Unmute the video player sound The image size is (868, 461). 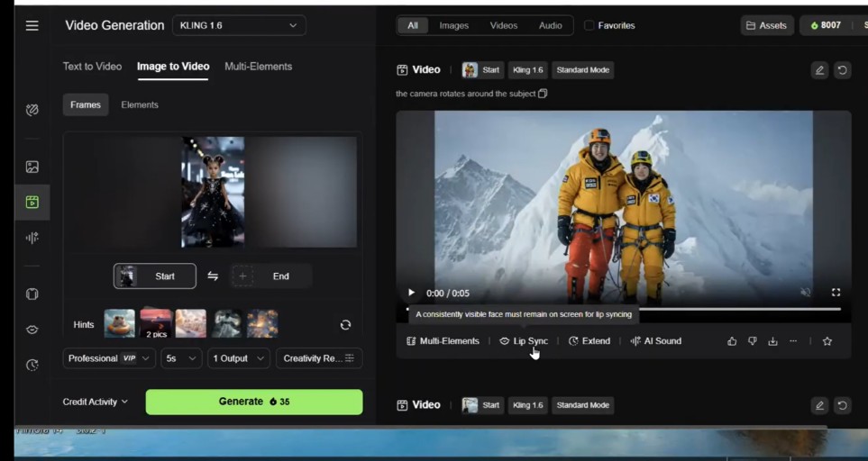pyautogui.click(x=806, y=293)
